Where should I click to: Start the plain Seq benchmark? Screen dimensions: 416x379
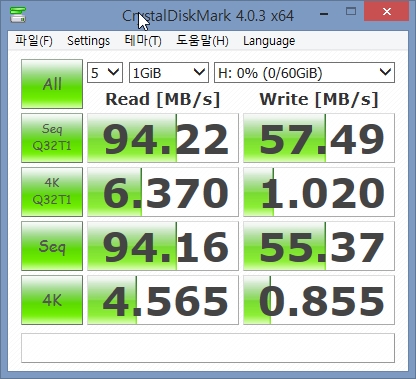tap(52, 246)
